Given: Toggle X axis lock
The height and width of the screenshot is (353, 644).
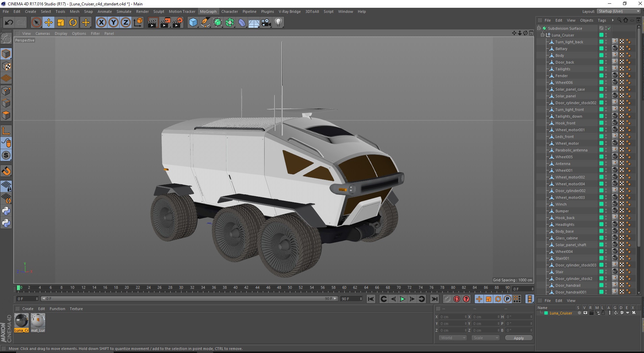Looking at the screenshot, I should (x=101, y=23).
